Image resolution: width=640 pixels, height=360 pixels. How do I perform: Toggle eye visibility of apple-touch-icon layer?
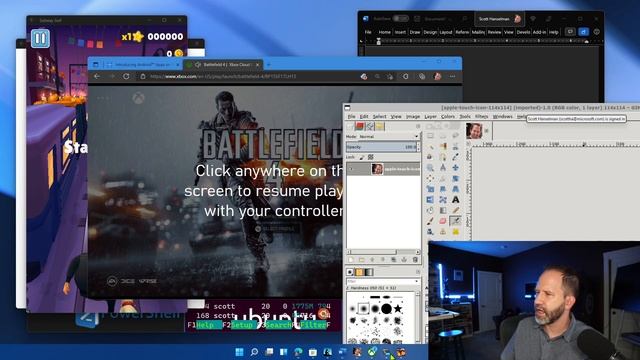351,169
